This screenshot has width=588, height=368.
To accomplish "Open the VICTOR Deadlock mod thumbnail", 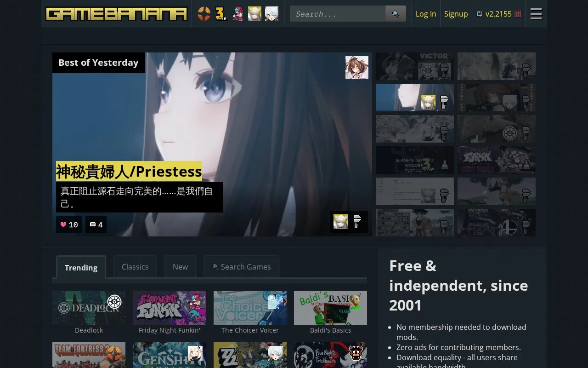I will [415, 66].
